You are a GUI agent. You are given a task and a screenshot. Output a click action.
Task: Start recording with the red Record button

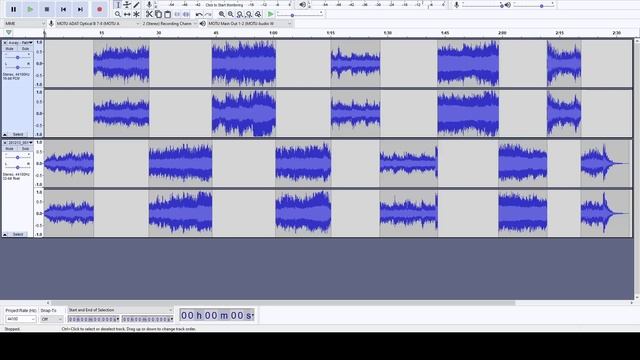point(99,9)
